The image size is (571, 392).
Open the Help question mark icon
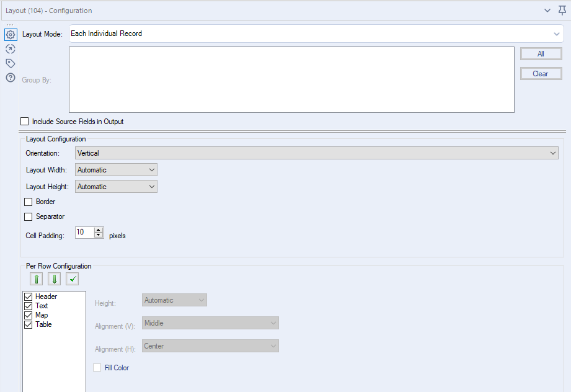pos(10,78)
